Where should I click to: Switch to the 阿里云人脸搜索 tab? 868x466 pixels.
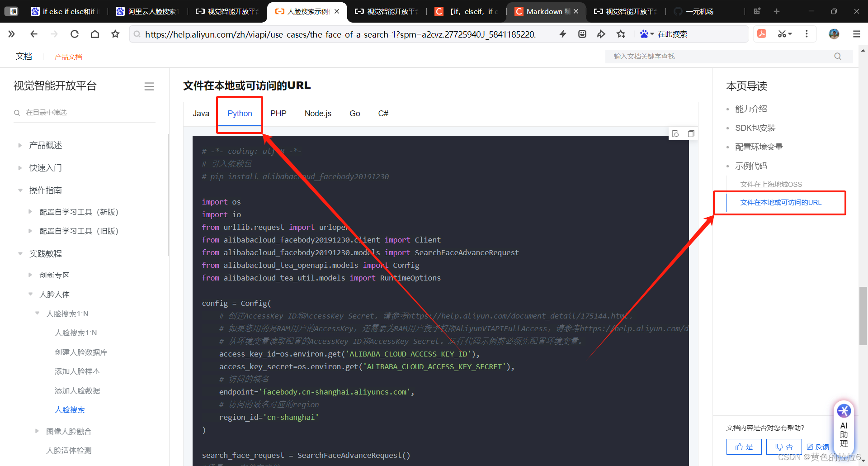[147, 11]
